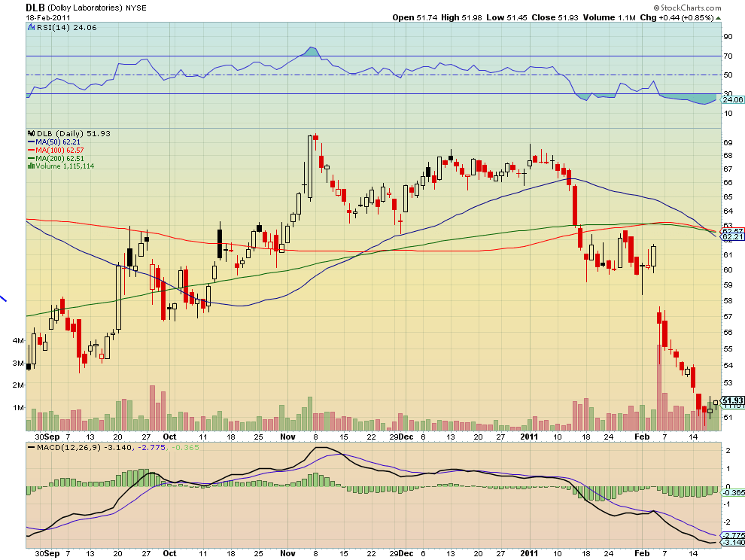Screen dimensions: 745x560
Task: Click the red MA(100) legend line marker
Action: tap(32, 151)
